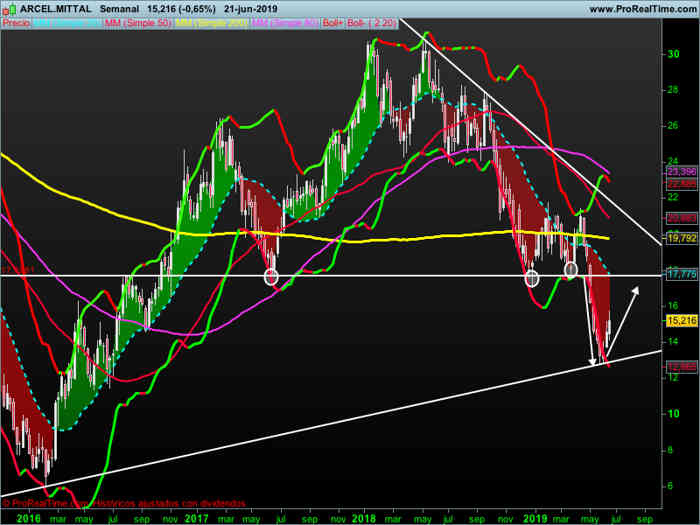The width and height of the screenshot is (700, 525).
Task: Click the candlestick chart icon beside ARCEL.MITTAL
Action: click(9, 9)
